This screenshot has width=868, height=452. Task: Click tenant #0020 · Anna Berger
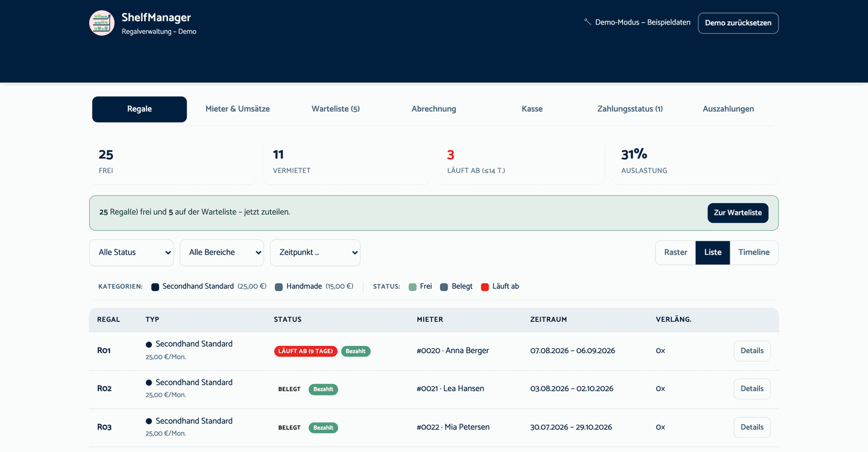click(x=453, y=351)
